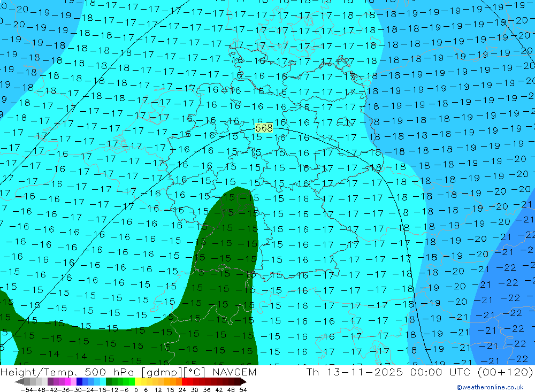Click the '-54' legend scale value
The width and height of the screenshot is (535, 392).
27,390
